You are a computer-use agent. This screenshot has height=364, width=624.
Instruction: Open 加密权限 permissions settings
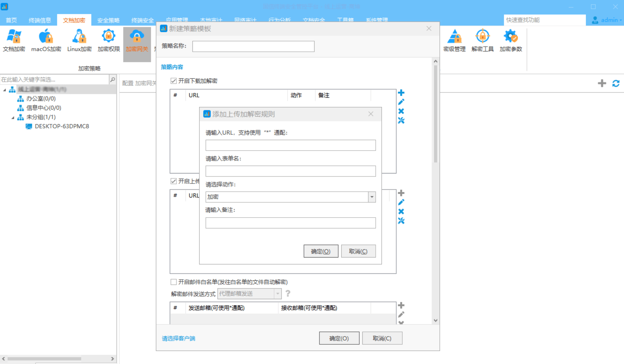pyautogui.click(x=108, y=41)
